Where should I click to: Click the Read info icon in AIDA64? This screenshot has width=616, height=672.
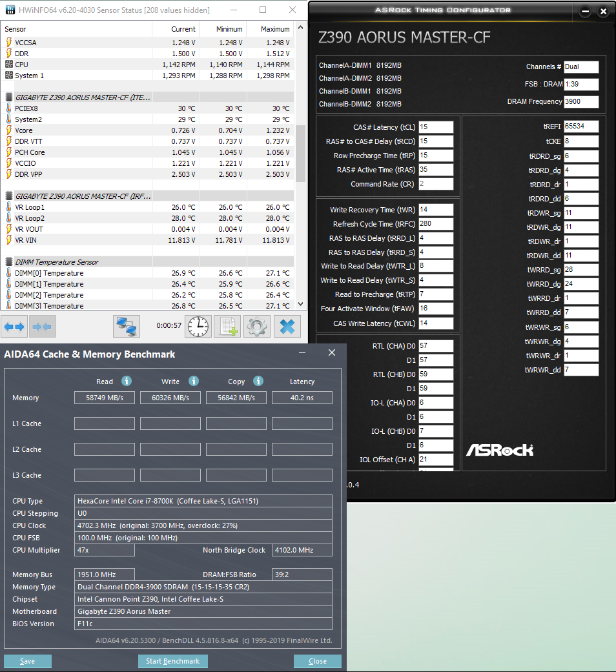127,381
